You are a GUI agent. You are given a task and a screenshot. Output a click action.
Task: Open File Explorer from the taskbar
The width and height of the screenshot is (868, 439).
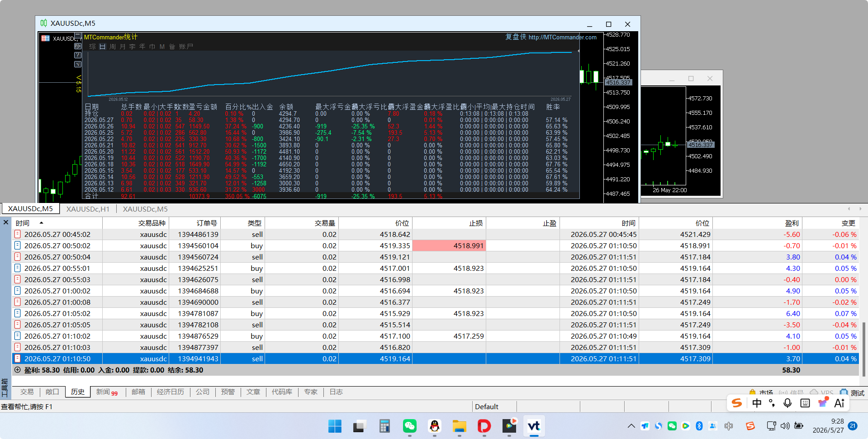(x=460, y=426)
